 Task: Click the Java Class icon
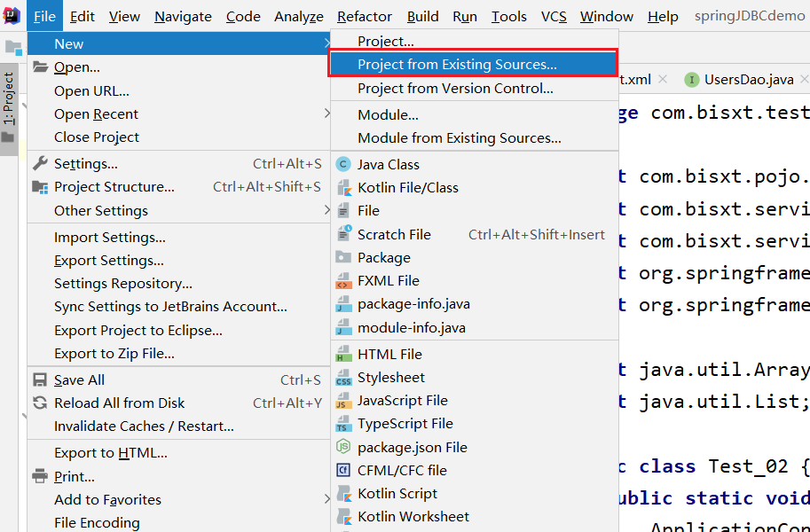(x=343, y=164)
